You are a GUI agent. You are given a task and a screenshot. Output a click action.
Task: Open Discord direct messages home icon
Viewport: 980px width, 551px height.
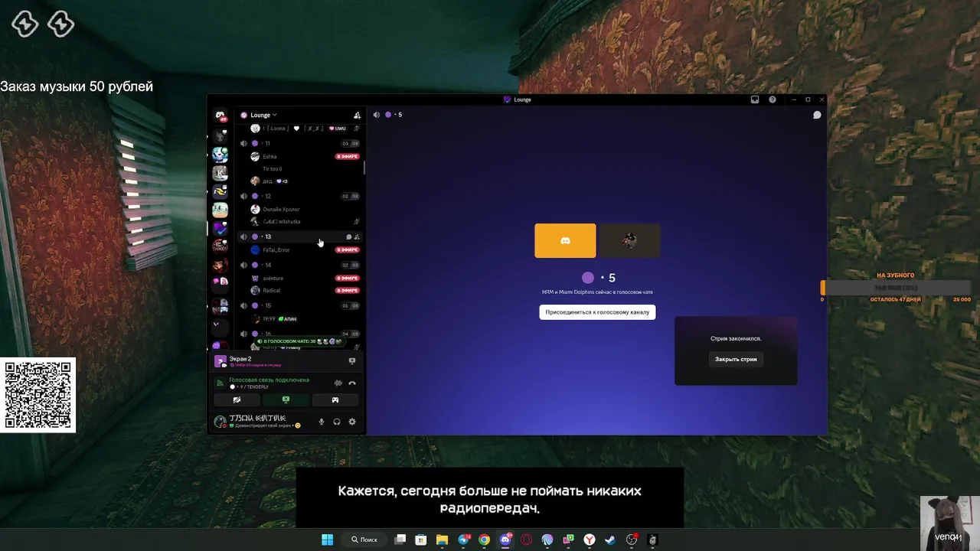pos(220,116)
